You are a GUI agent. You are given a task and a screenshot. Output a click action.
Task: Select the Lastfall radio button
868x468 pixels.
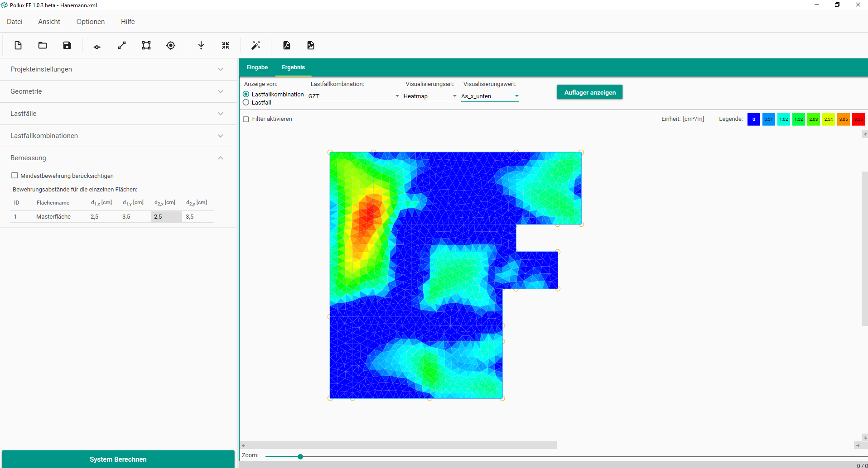click(246, 103)
